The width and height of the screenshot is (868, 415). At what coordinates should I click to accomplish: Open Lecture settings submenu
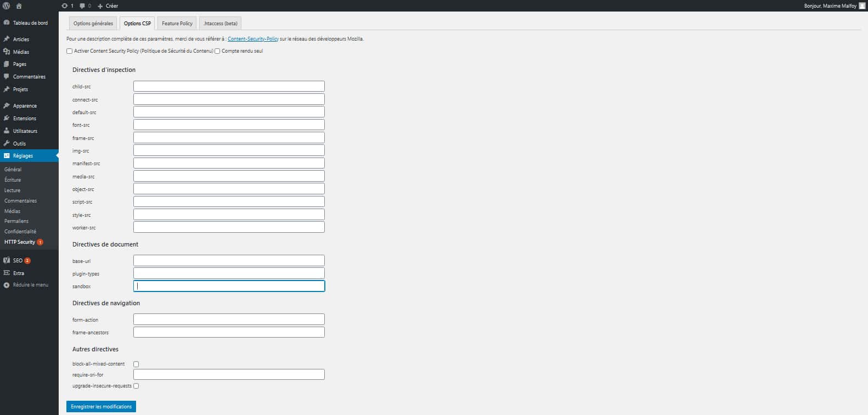click(x=12, y=190)
